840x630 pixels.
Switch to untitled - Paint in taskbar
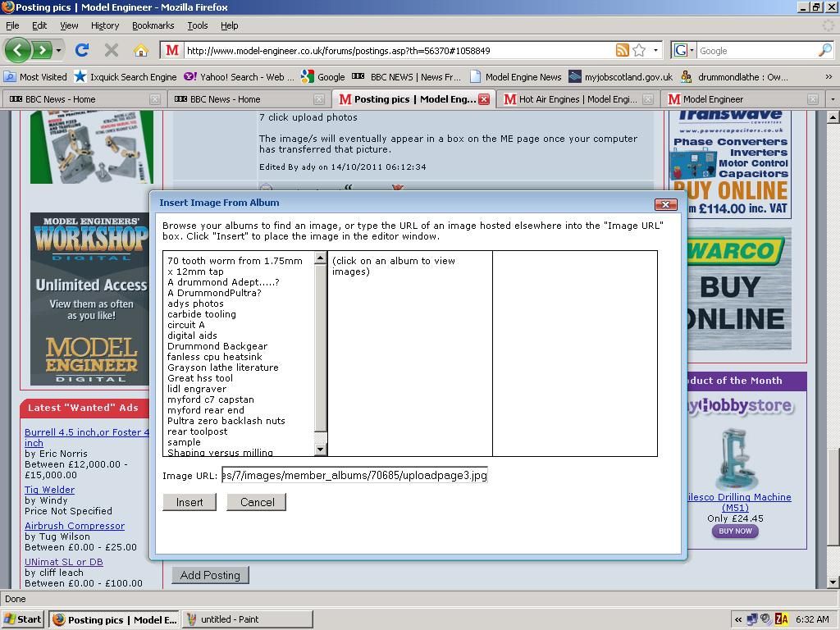coord(230,619)
